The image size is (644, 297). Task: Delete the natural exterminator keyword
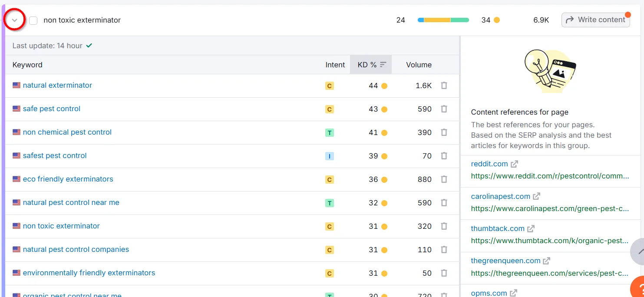[x=444, y=86]
